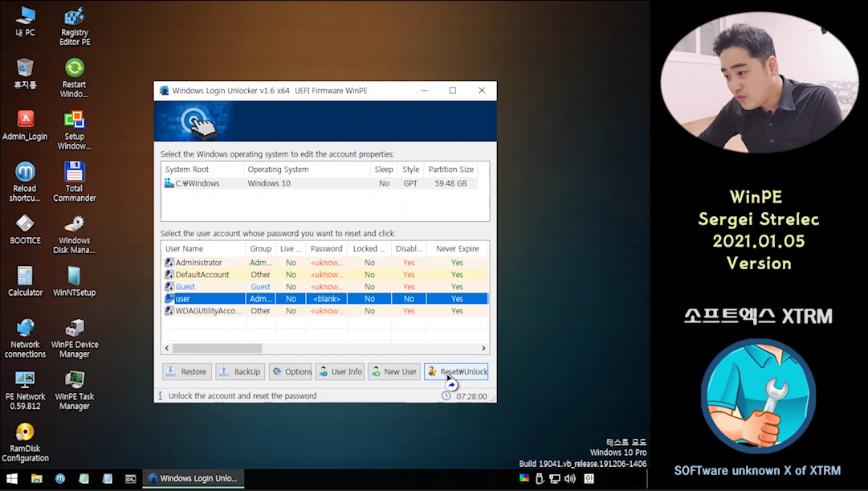Click the User Info button
The height and width of the screenshot is (491, 868).
point(341,371)
